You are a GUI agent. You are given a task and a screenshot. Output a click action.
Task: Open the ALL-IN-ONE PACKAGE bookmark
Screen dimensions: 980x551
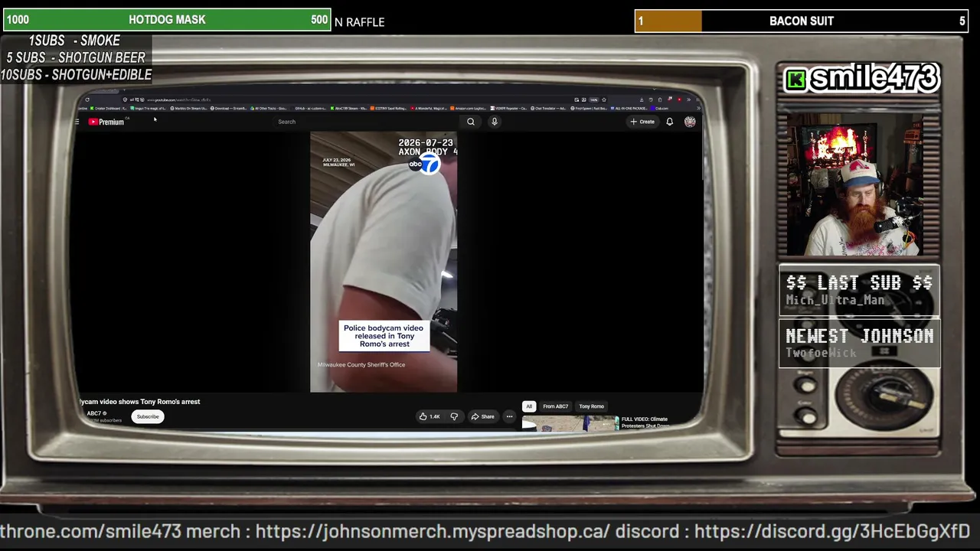(629, 109)
